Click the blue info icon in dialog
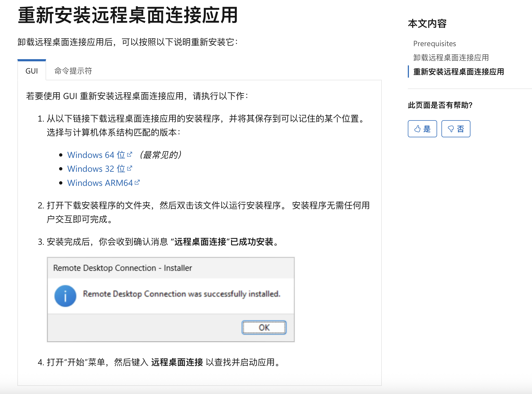Viewport: 532px width, 394px height. (65, 296)
